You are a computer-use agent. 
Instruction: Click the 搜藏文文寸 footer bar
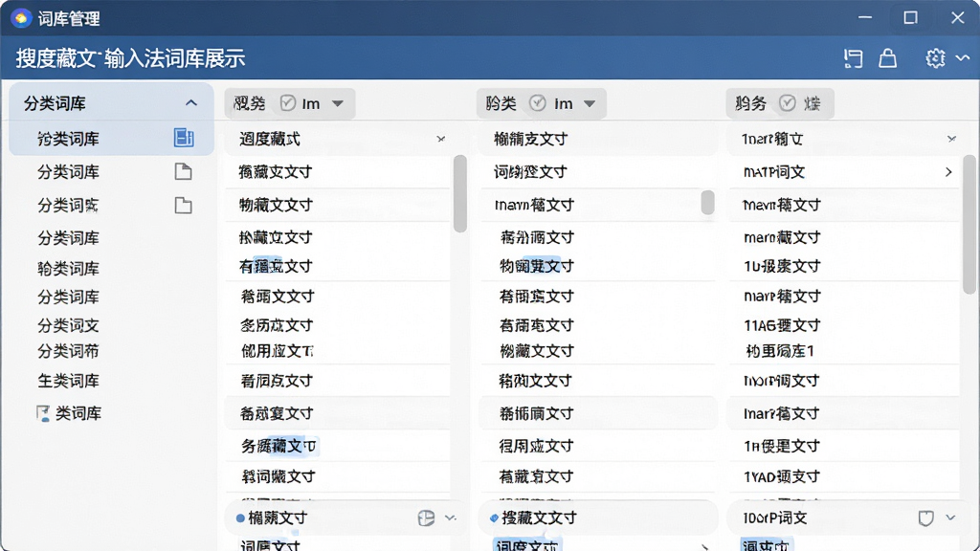pos(597,518)
